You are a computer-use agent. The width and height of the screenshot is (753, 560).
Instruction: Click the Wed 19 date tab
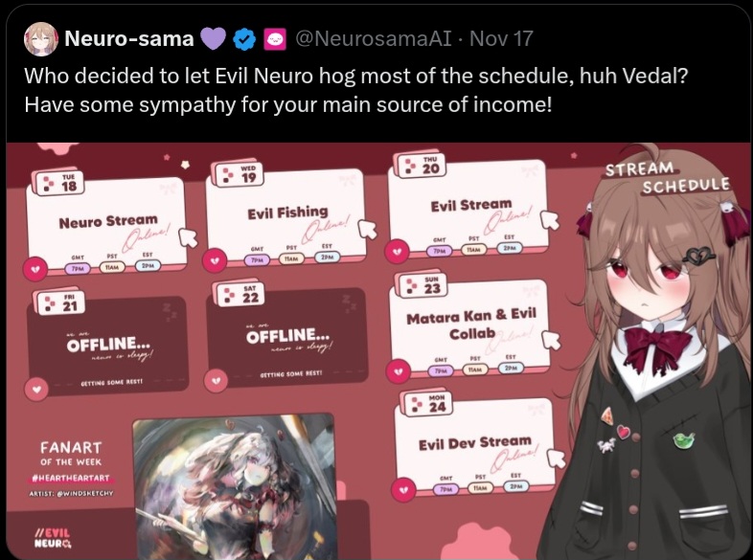pyautogui.click(x=240, y=174)
